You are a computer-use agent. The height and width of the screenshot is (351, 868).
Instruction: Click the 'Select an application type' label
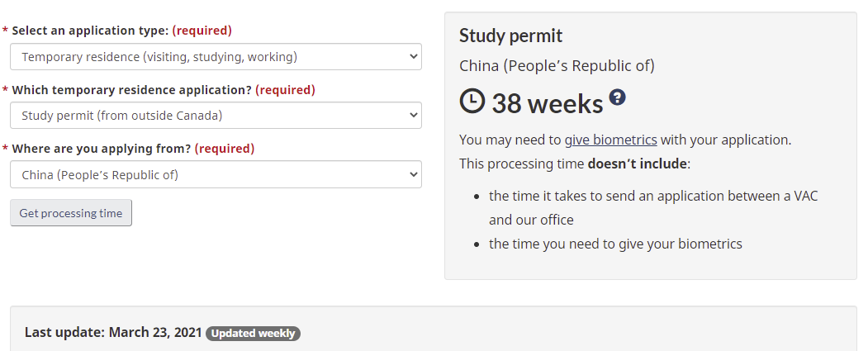tap(91, 31)
